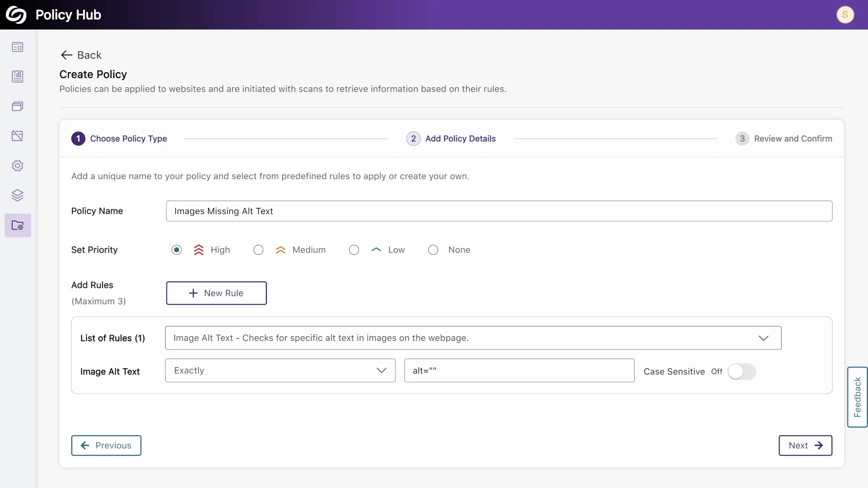
Task: Open the user avatar S menu
Action: pos(845,15)
